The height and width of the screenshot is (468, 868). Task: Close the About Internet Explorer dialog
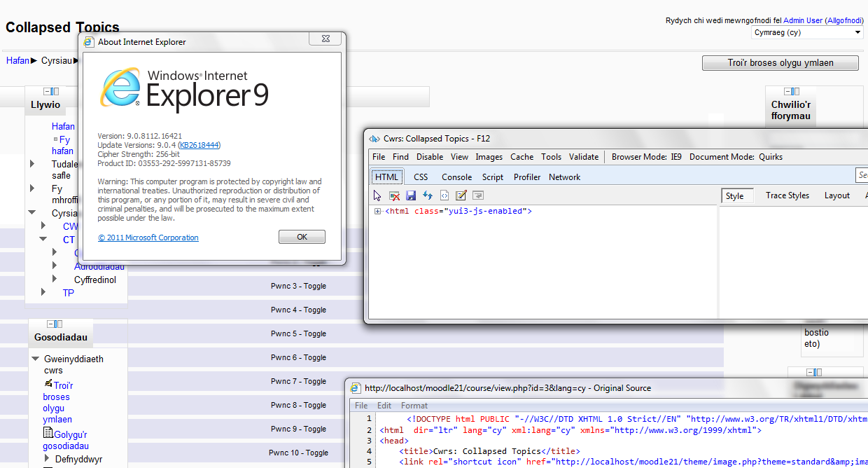(x=325, y=39)
